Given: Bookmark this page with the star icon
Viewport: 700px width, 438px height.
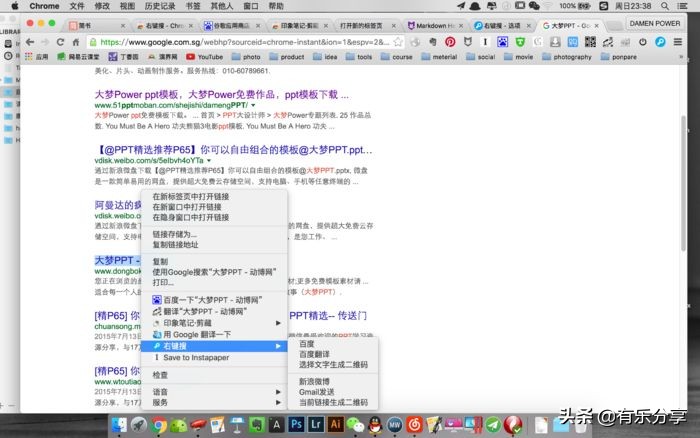Looking at the screenshot, I should [x=398, y=42].
